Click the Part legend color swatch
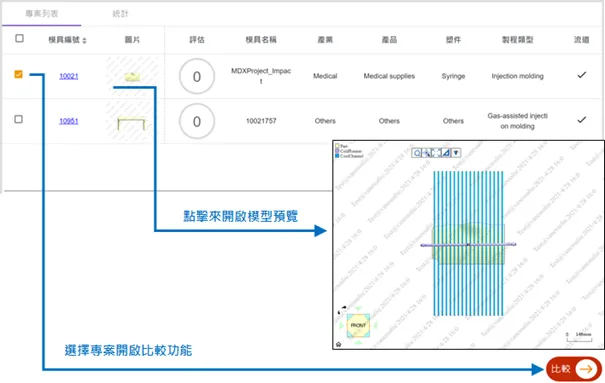Viewport: 605px width, 383px height. pyautogui.click(x=337, y=146)
